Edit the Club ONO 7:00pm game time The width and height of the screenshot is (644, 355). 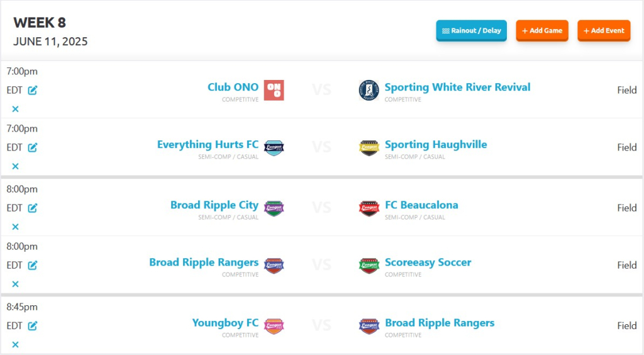point(33,91)
